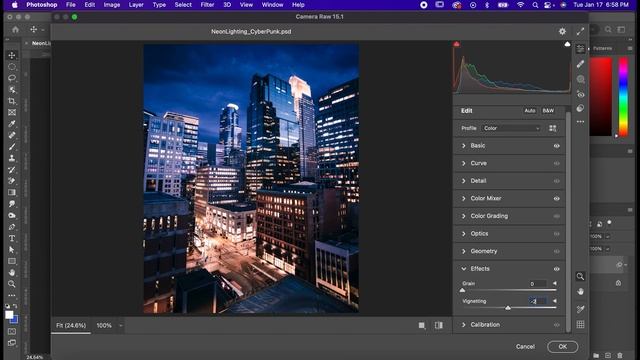Open the Filter menu
Image resolution: width=640 pixels, height=360 pixels.
coord(207,5)
